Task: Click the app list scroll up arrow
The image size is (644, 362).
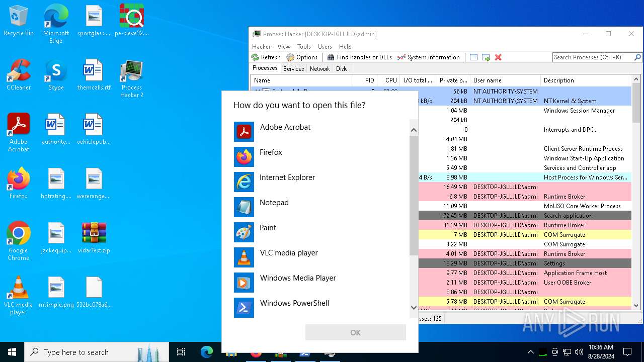Action: click(x=414, y=130)
